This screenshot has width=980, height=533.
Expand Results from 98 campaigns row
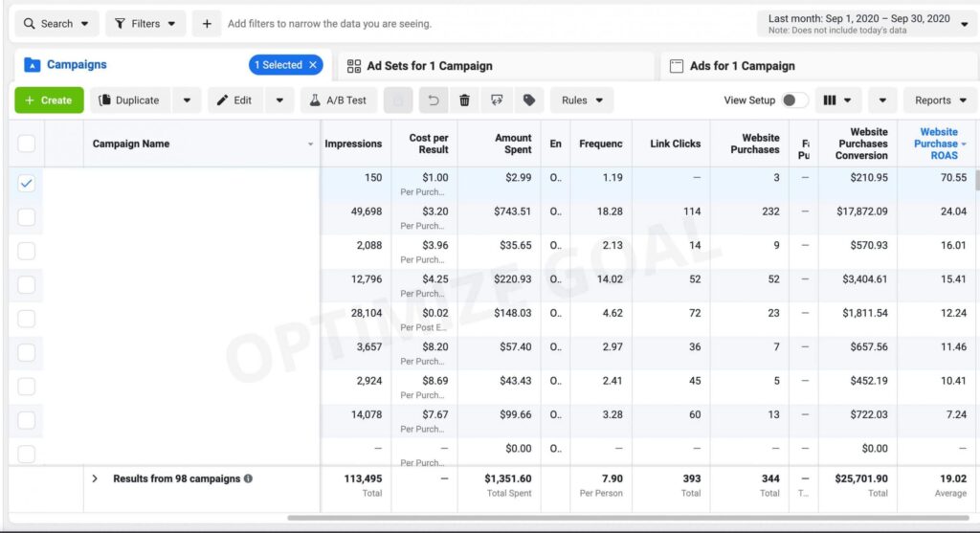coord(95,478)
